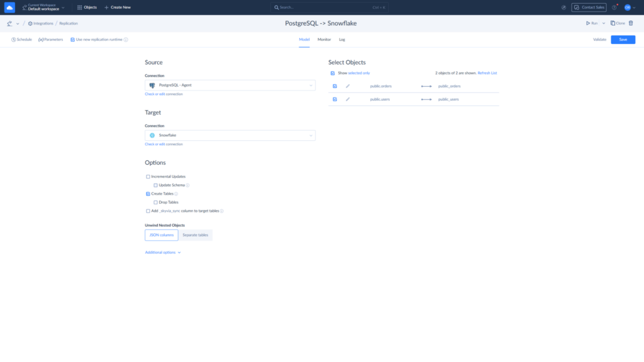The image size is (644, 362).
Task: Edit the PostgreSQL -> Snowflake title
Action: 321,23
